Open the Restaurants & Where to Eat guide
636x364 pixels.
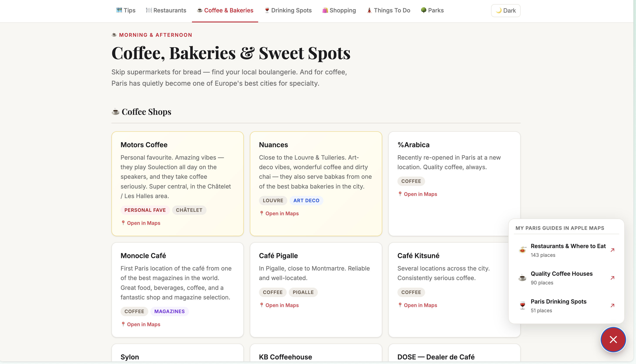point(568,246)
